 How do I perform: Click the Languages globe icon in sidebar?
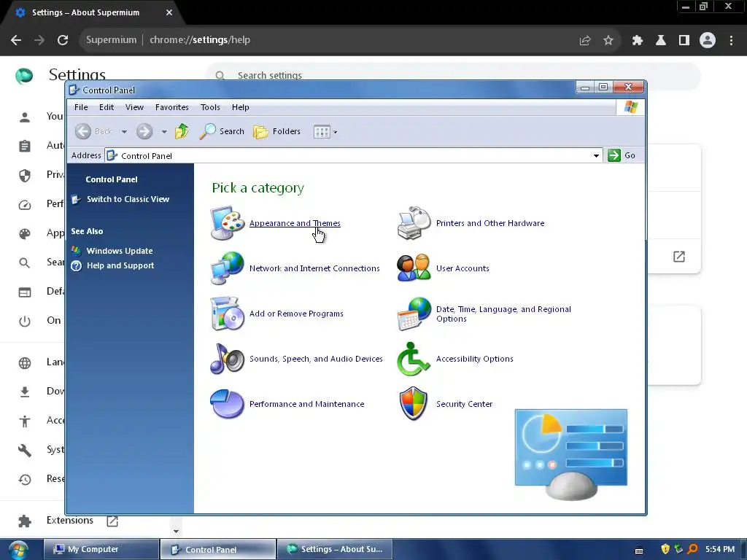point(25,363)
